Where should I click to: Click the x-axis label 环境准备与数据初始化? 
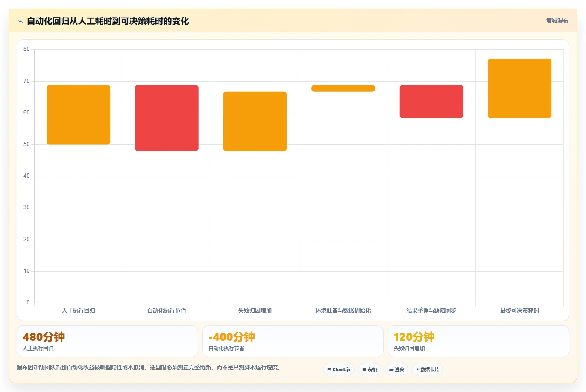[343, 310]
